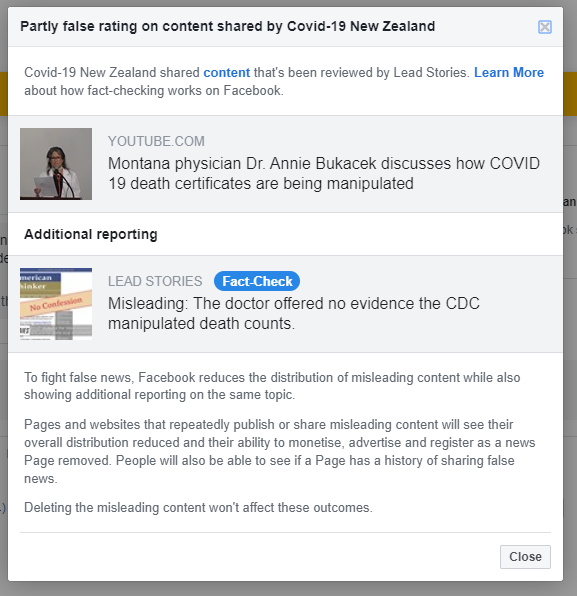
Task: Click the dimmed page area below the dialog
Action: [288, 589]
